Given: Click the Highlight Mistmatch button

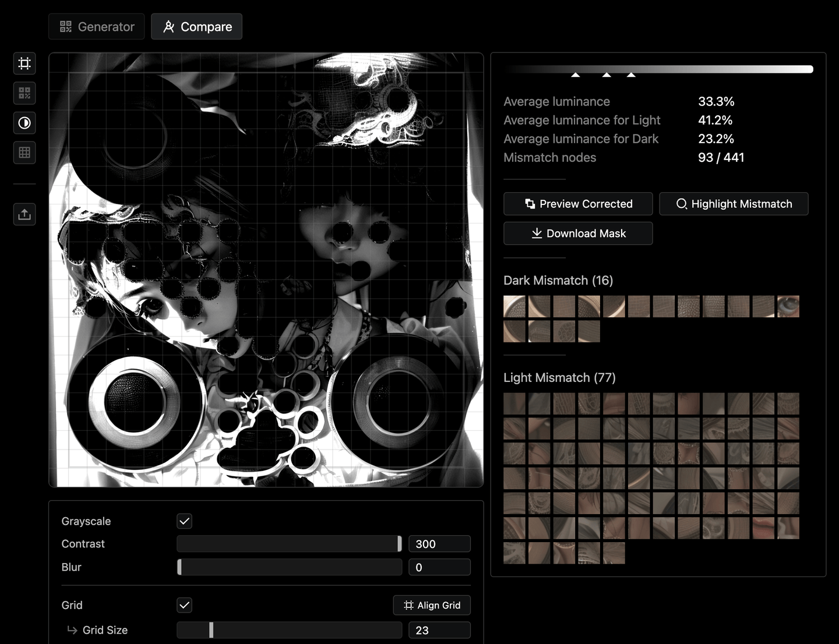Looking at the screenshot, I should (734, 204).
